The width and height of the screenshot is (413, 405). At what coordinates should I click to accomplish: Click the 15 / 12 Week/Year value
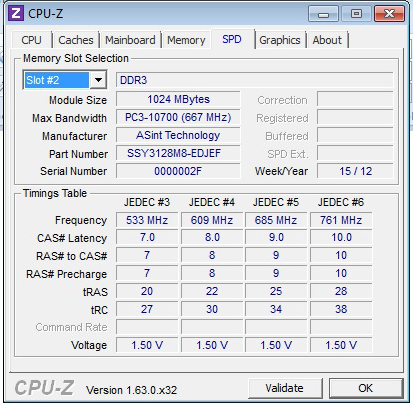point(355,171)
